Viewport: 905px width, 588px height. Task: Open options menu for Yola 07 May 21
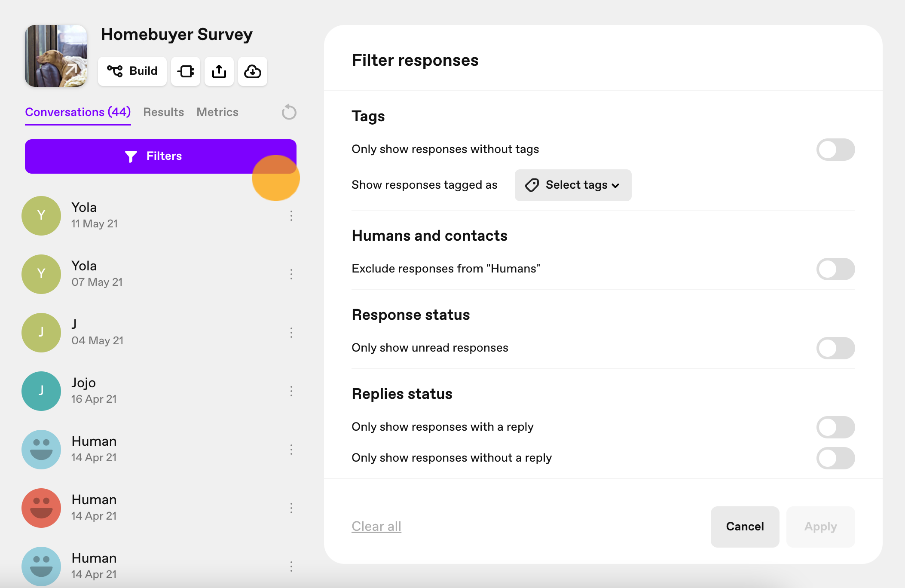point(291,274)
